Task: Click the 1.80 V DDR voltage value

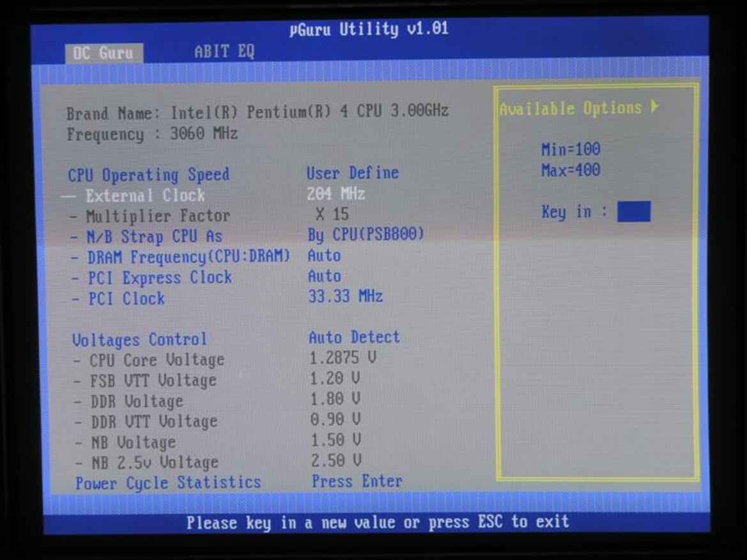Action: (335, 399)
